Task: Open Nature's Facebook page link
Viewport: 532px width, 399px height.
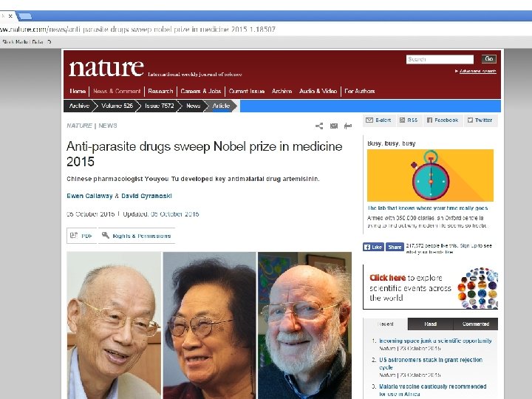Action: (x=443, y=120)
